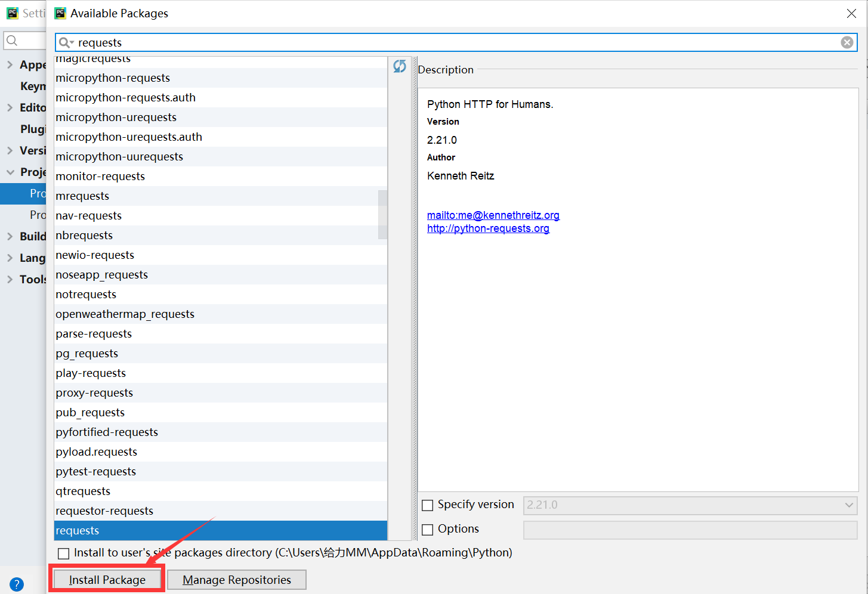The height and width of the screenshot is (594, 868).
Task: Select qtrequests in the package list
Action: [221, 491]
